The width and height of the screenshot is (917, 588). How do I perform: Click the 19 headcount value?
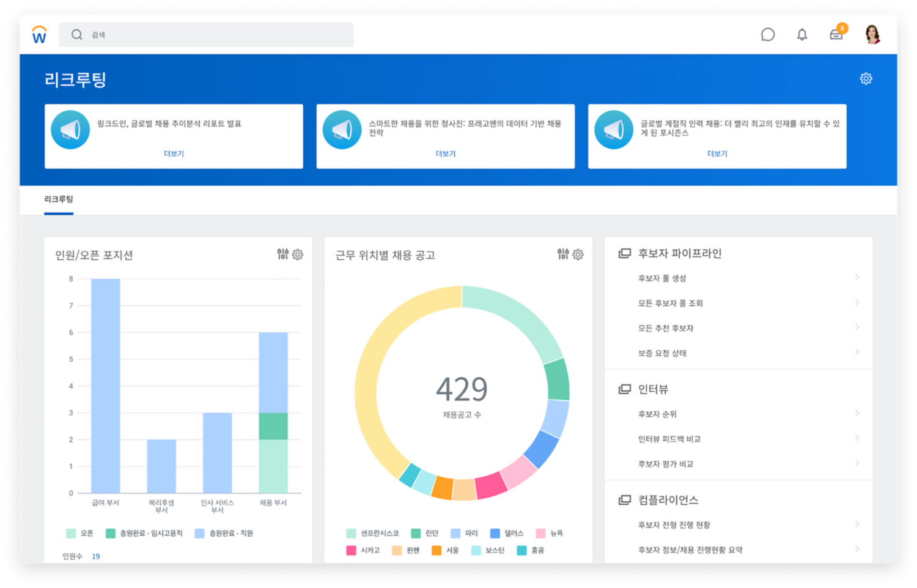(x=96, y=557)
